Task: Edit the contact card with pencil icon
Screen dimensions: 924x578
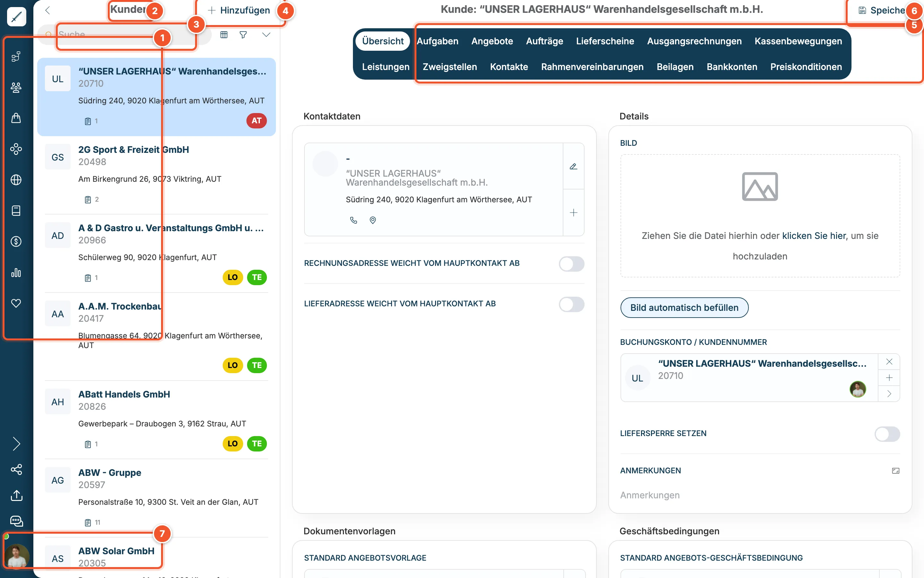Action: (x=574, y=166)
